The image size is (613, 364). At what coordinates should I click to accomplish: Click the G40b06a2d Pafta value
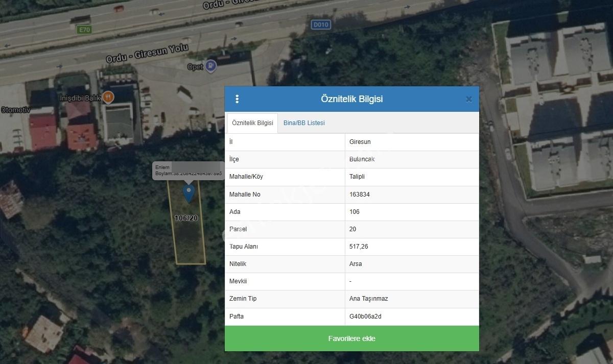click(365, 317)
